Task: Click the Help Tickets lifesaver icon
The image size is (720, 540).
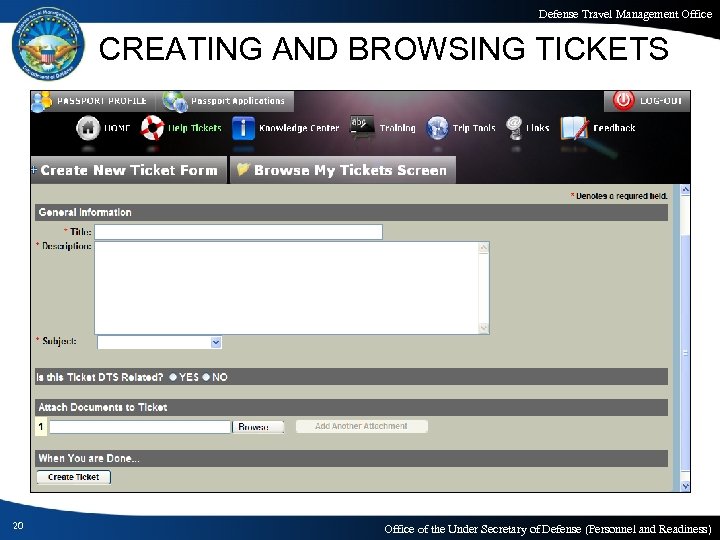Action: 152,128
